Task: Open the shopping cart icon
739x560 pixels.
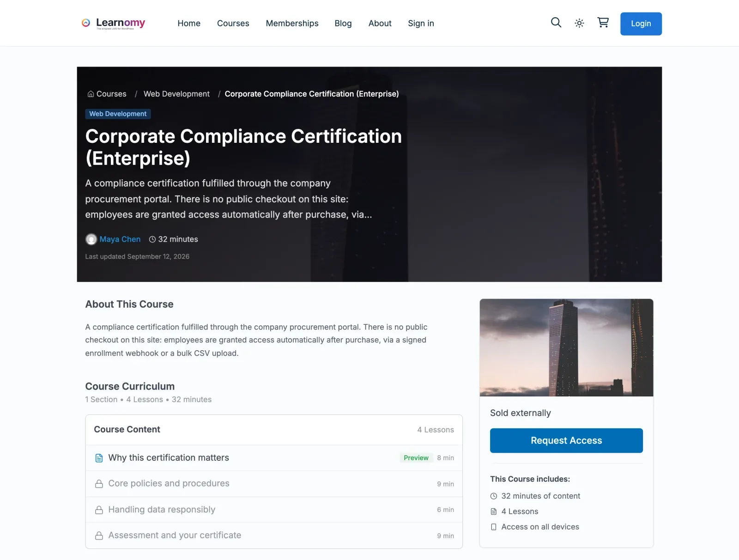Action: tap(603, 23)
